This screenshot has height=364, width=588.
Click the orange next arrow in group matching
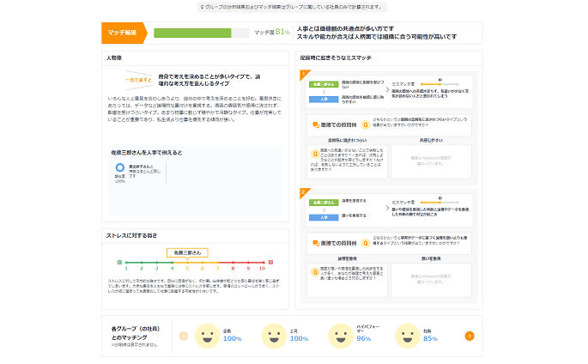[x=470, y=336]
